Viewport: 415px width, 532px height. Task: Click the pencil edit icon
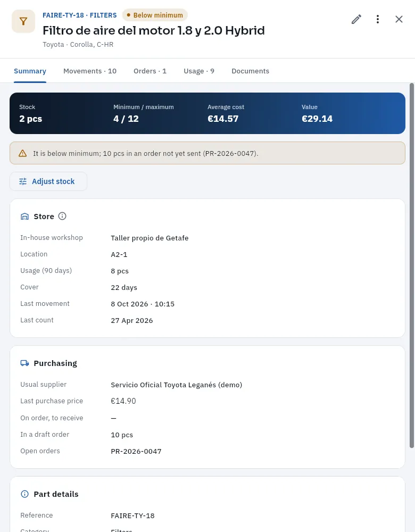point(356,19)
